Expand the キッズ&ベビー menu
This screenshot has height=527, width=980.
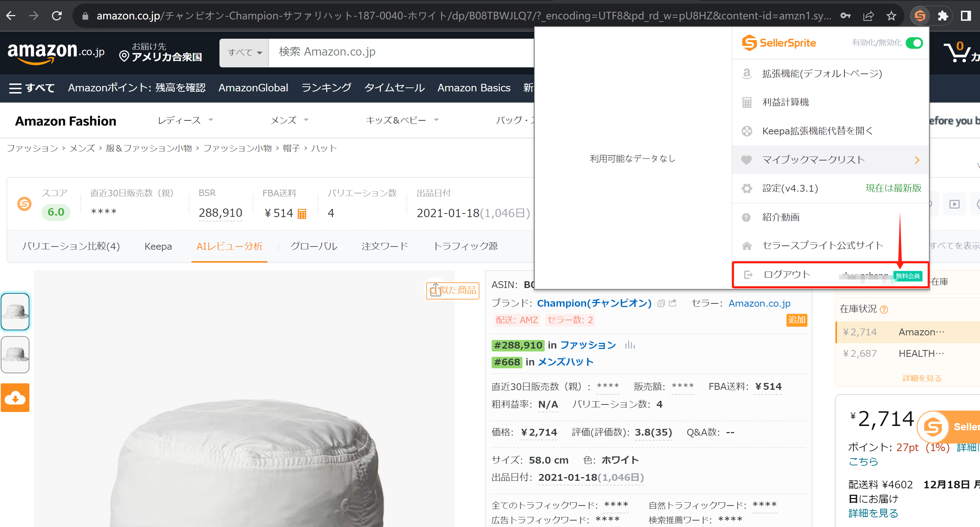point(402,120)
